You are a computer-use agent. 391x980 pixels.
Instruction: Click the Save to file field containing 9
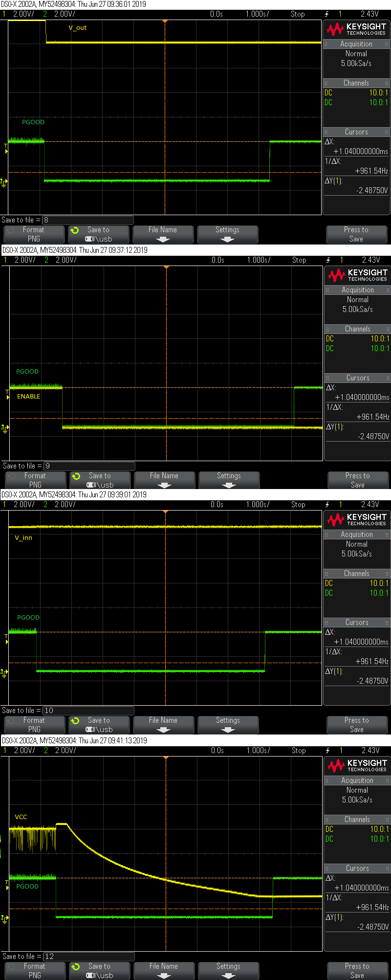(89, 466)
